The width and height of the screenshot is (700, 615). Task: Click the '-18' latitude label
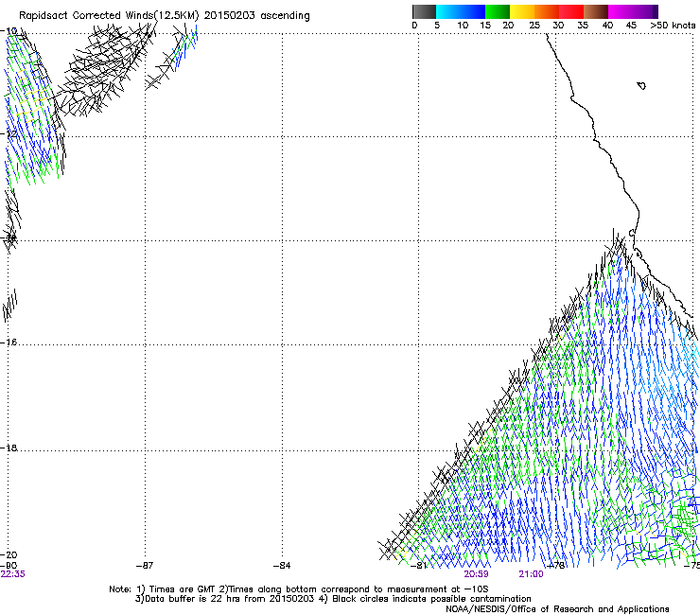tap(9, 448)
